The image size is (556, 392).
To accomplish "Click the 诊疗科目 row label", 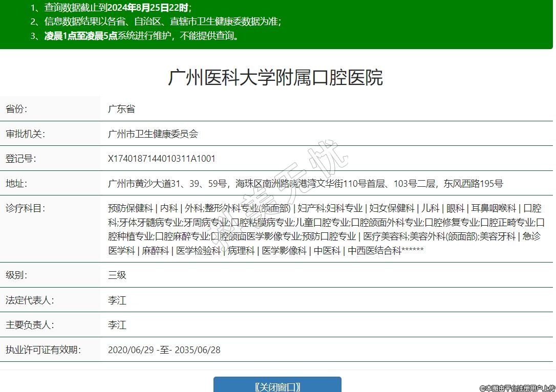I will tap(25, 208).
